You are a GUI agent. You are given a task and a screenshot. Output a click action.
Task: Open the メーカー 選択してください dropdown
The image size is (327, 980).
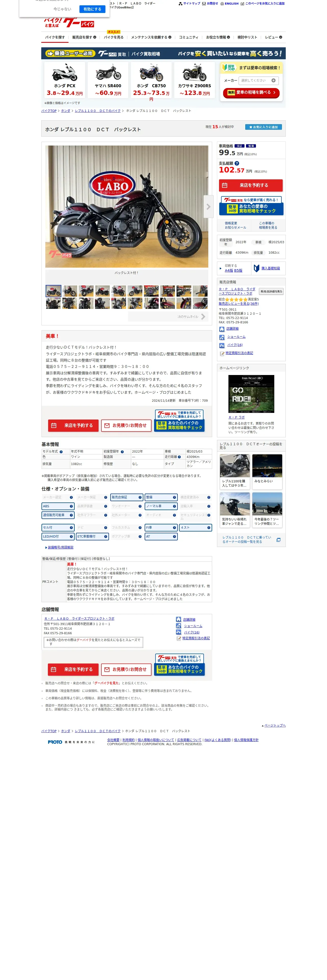tap(258, 81)
